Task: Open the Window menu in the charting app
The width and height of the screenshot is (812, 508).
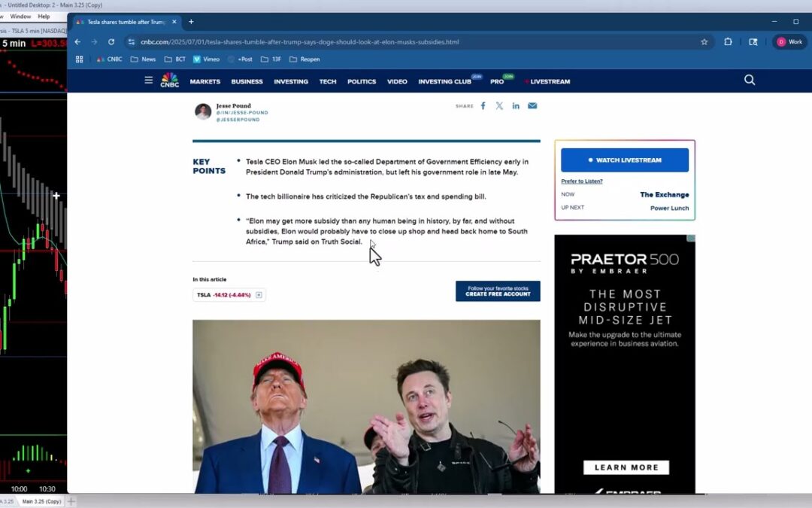Action: click(20, 17)
